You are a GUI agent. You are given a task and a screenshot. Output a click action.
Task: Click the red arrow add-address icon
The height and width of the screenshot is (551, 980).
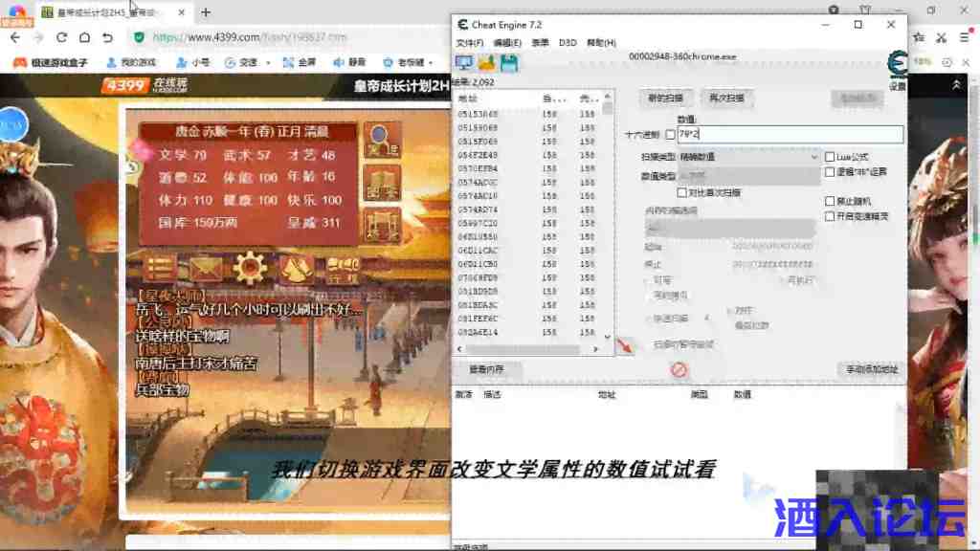[624, 347]
